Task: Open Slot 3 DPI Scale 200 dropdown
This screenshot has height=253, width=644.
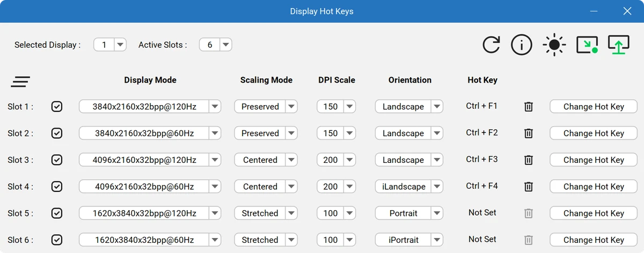Action: (336, 160)
